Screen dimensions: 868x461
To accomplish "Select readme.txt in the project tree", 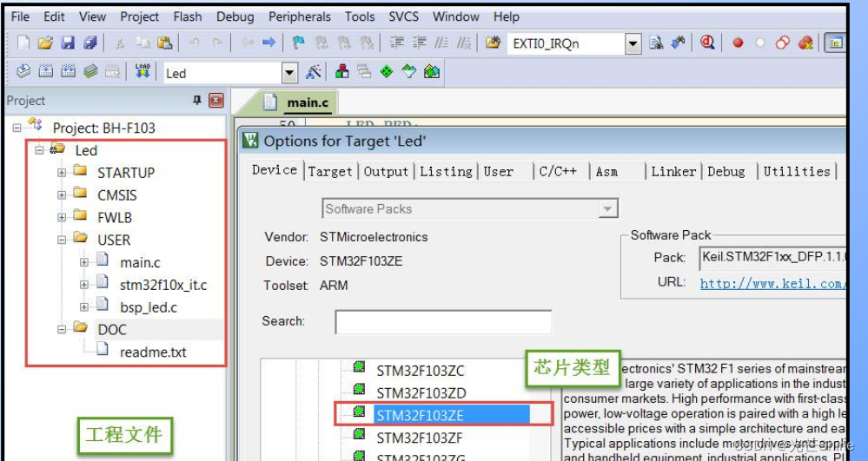I will pos(153,352).
